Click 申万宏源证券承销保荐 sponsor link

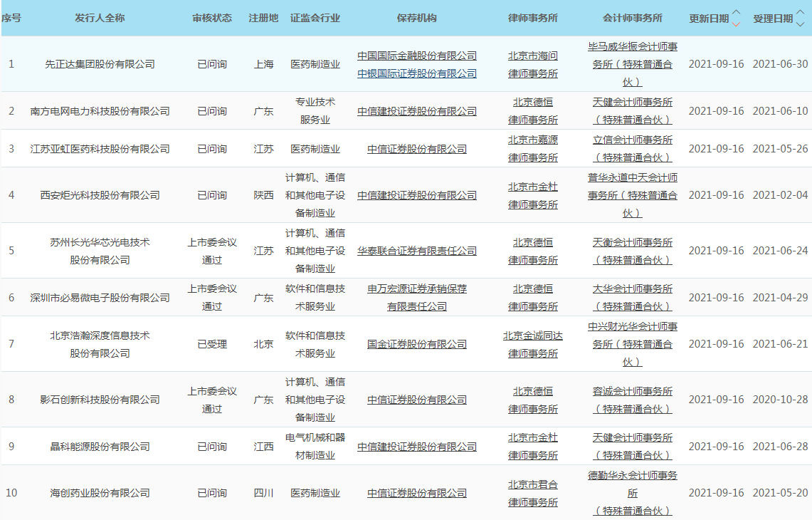[x=417, y=289]
